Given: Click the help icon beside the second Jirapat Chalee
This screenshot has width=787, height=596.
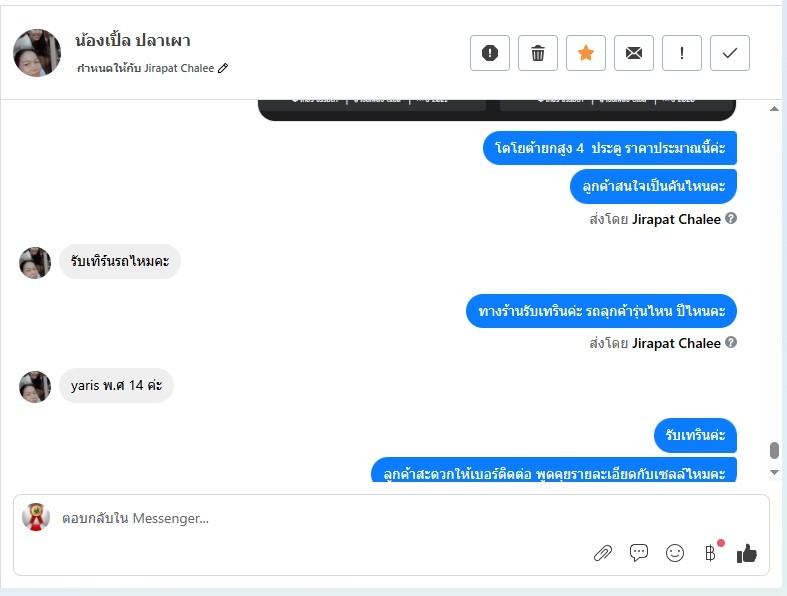Looking at the screenshot, I should [x=731, y=342].
